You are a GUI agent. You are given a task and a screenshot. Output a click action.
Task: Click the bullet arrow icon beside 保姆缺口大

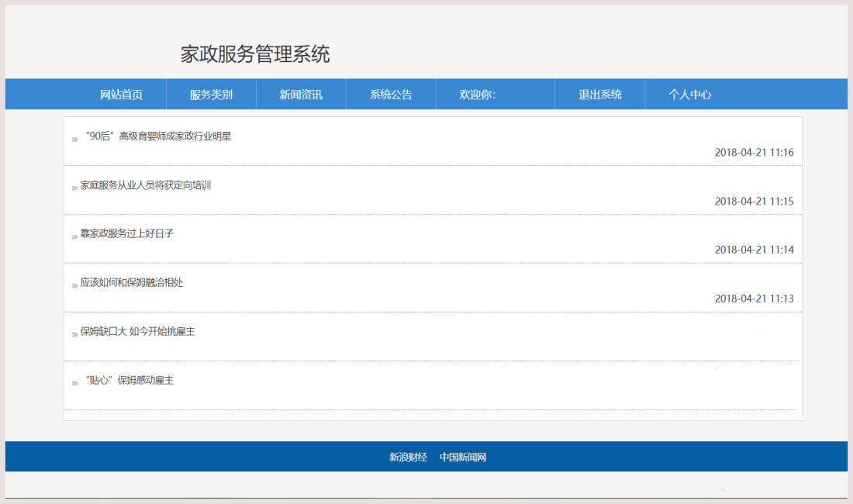coord(74,335)
